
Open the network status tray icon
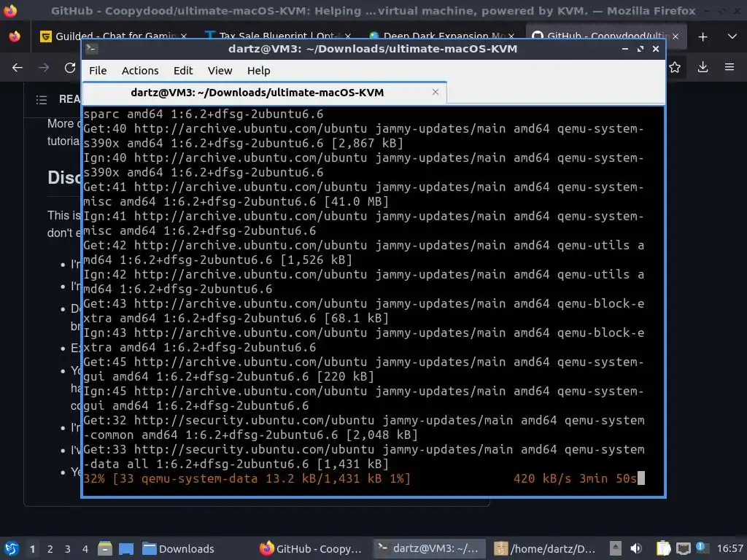pos(684,548)
